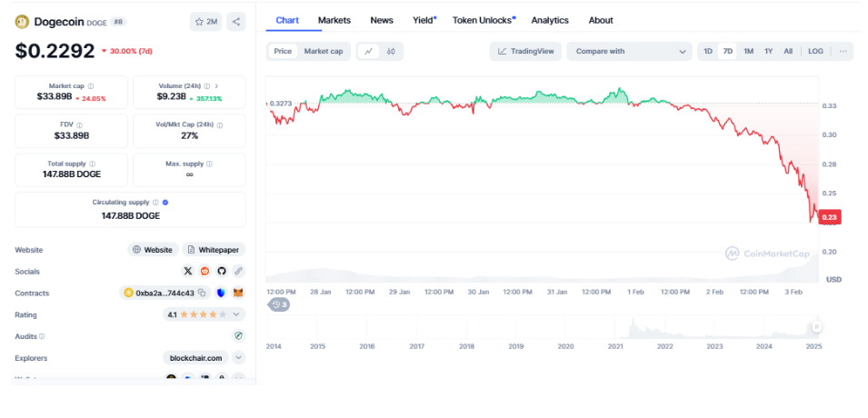Viewport: 868px width, 418px height.
Task: Click info icon next to Volume (24h)
Action: pos(207,86)
